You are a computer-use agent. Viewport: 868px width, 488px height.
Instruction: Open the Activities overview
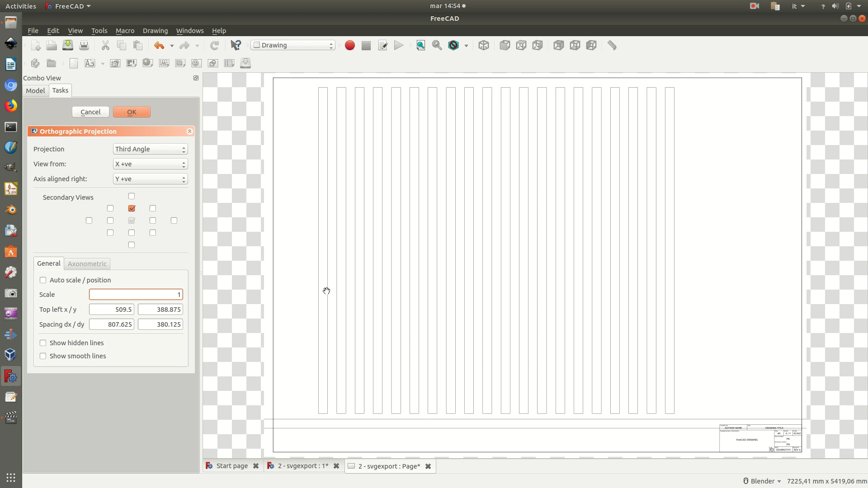click(x=21, y=6)
